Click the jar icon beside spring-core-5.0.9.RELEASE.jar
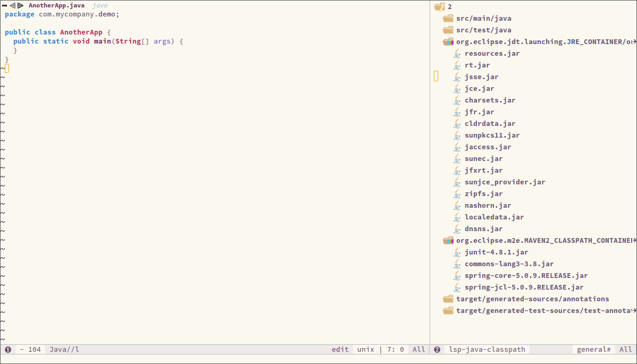This screenshot has height=364, width=637. tap(457, 276)
